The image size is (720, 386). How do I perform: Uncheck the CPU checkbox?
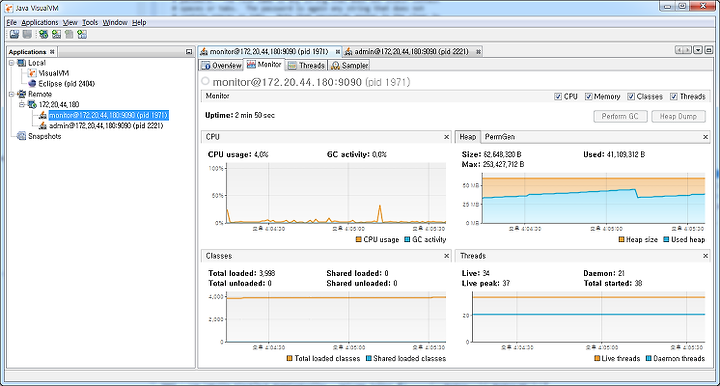tap(558, 96)
